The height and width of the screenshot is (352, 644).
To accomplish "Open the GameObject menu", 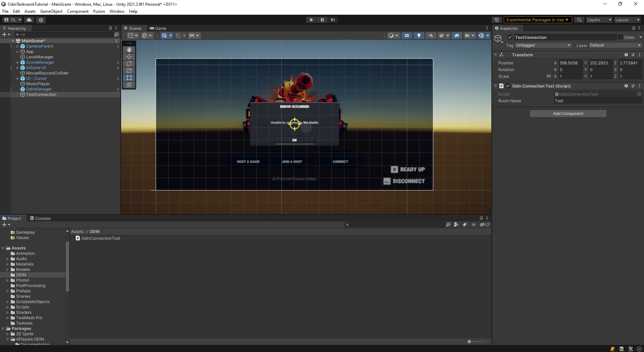I will [51, 11].
